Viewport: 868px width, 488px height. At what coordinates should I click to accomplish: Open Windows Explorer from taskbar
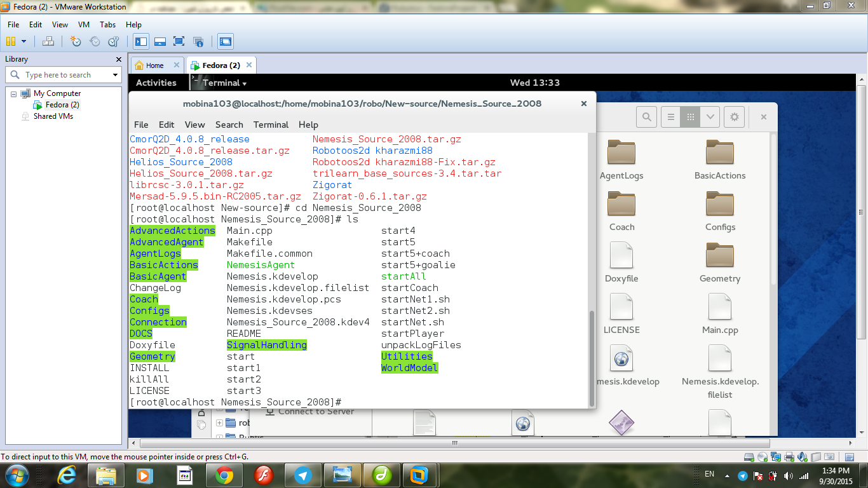(105, 475)
